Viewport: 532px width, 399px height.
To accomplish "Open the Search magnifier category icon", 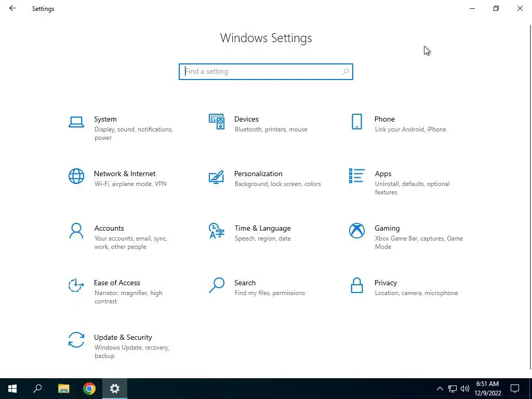I will (x=217, y=285).
